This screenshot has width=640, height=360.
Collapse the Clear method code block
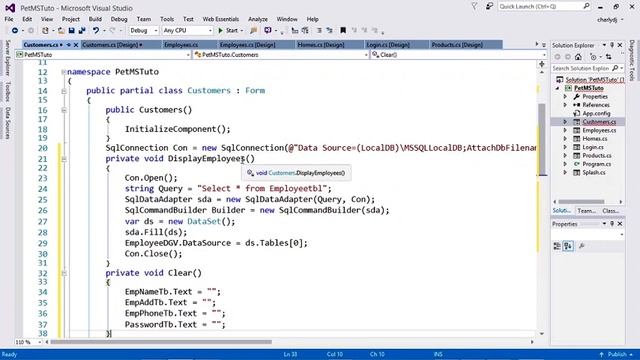pos(64,273)
